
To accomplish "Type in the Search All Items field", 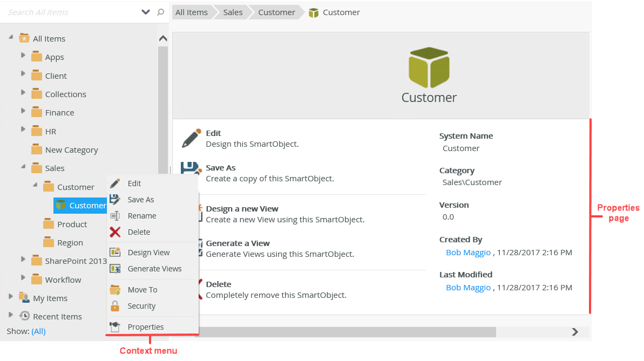I will pos(70,12).
